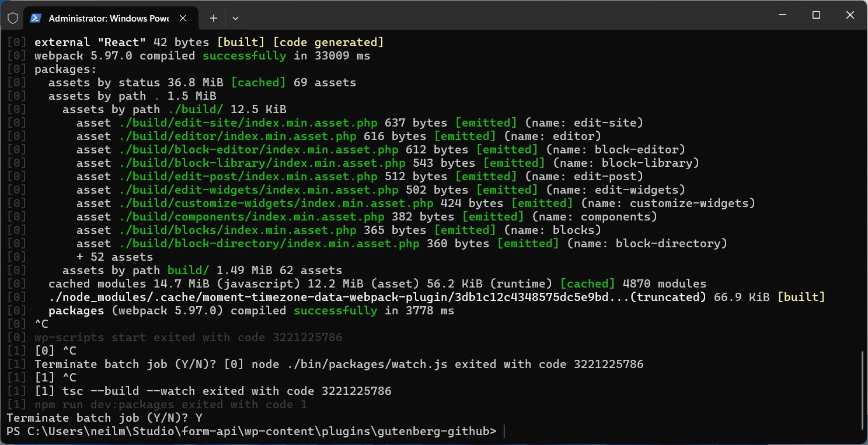Open a new tab with the plus button
Screen dimensions: 868x445
(x=214, y=18)
